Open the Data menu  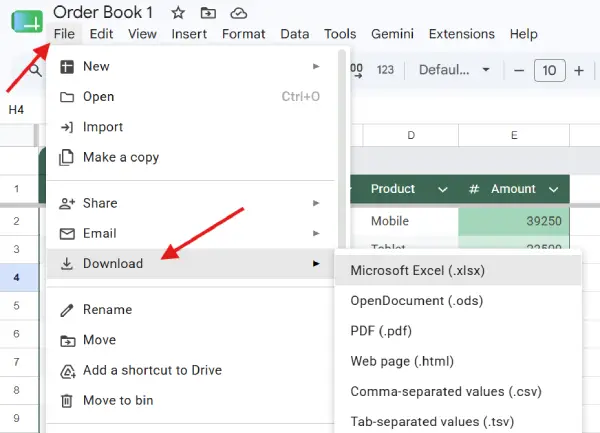pos(295,34)
